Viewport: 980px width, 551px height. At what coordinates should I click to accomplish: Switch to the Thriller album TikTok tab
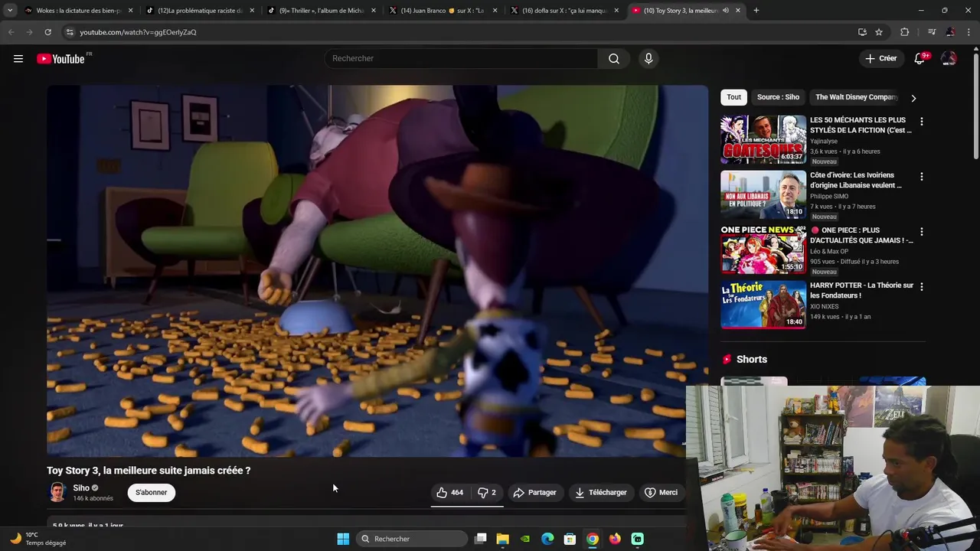coord(322,11)
